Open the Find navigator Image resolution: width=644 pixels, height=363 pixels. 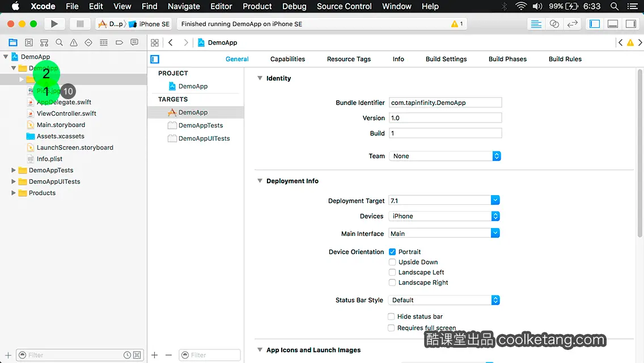pyautogui.click(x=59, y=43)
